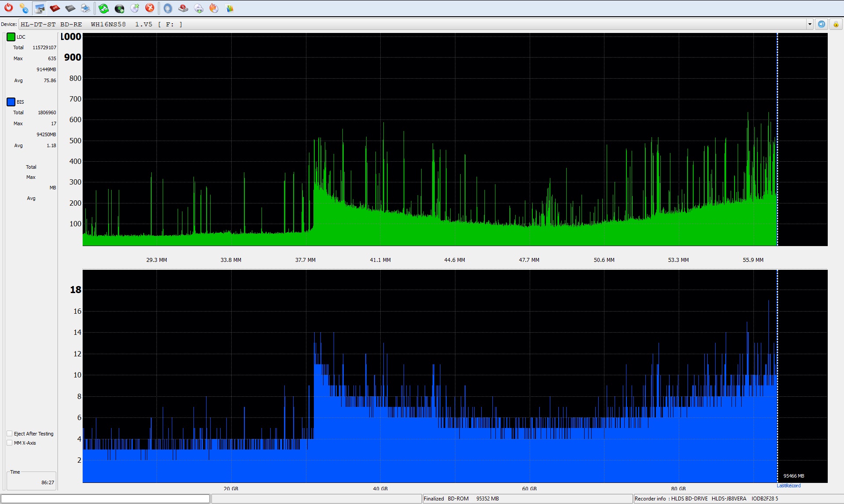Click the red X stop icon
Screen dimensions: 844x504
pyautogui.click(x=150, y=8)
